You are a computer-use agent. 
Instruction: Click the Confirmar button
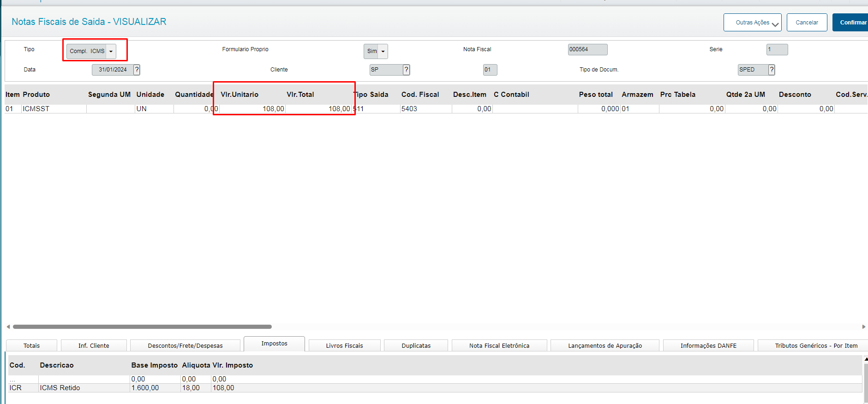(852, 23)
